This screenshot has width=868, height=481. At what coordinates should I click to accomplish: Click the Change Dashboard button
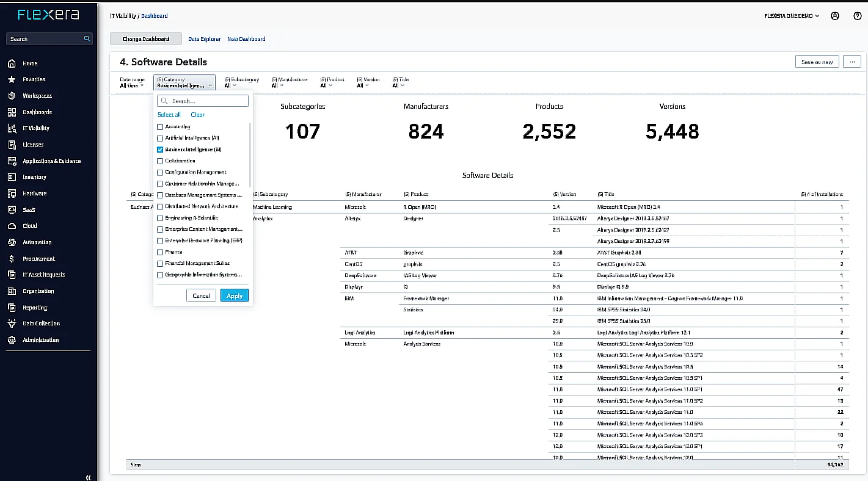146,39
